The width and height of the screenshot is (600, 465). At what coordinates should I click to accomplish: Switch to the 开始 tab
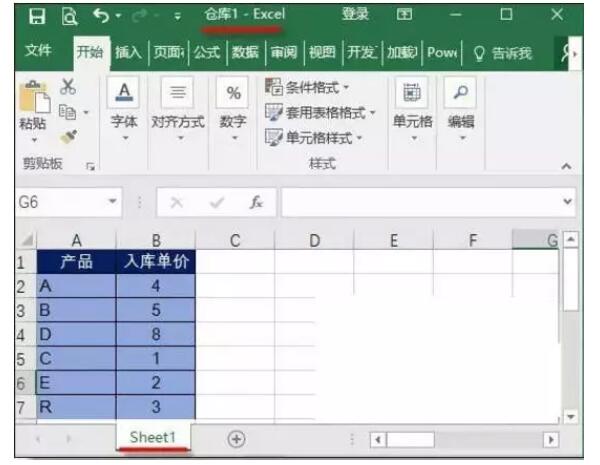[90, 52]
